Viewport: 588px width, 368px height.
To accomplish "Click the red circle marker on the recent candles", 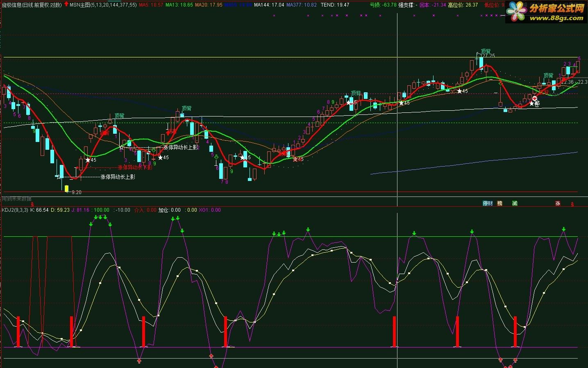I will (x=535, y=99).
